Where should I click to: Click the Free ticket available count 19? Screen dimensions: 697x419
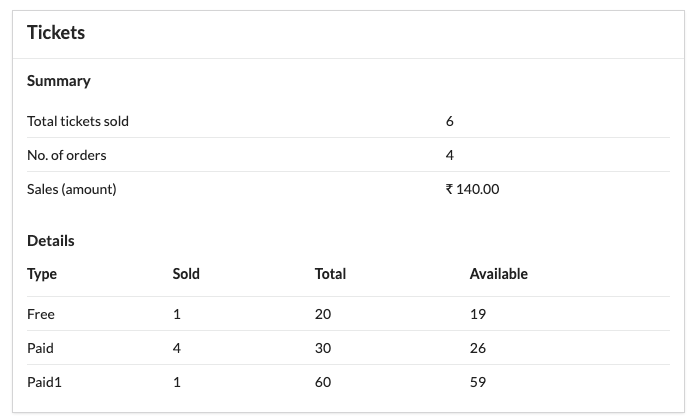477,314
